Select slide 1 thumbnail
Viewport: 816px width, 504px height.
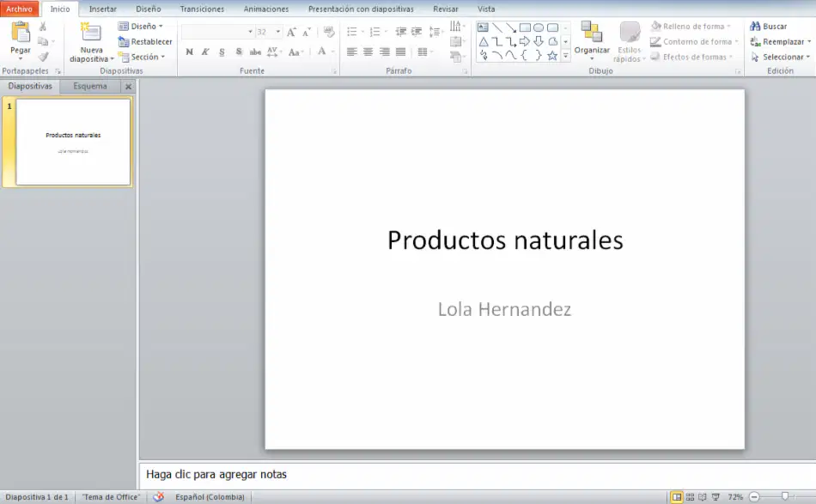[73, 142]
